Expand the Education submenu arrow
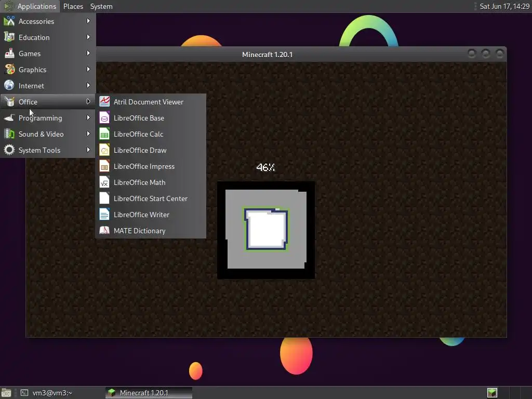The width and height of the screenshot is (532, 399). pyautogui.click(x=88, y=37)
